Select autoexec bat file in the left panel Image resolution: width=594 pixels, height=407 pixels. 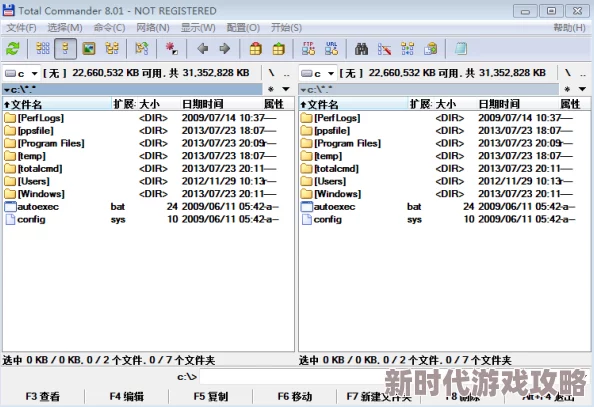coord(148,207)
